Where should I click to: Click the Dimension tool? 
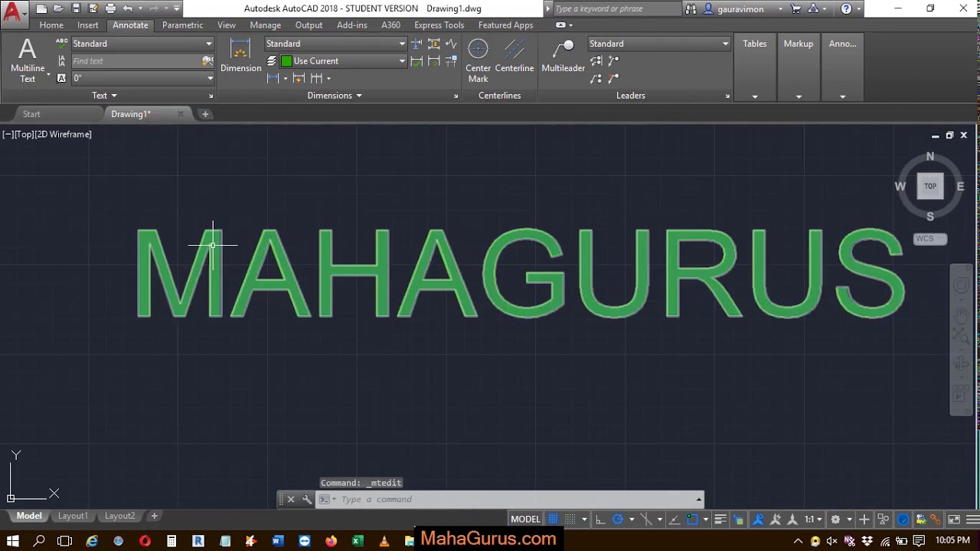click(240, 56)
